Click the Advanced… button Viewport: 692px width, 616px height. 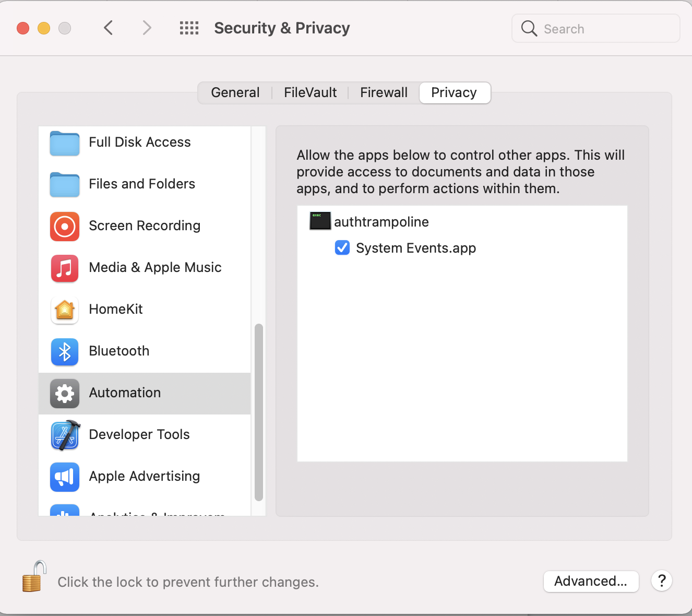click(x=591, y=581)
